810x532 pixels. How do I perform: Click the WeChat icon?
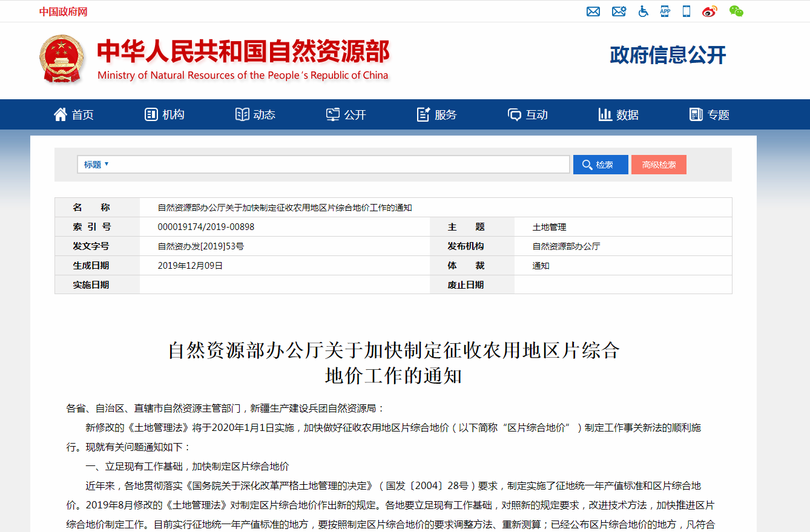click(736, 11)
